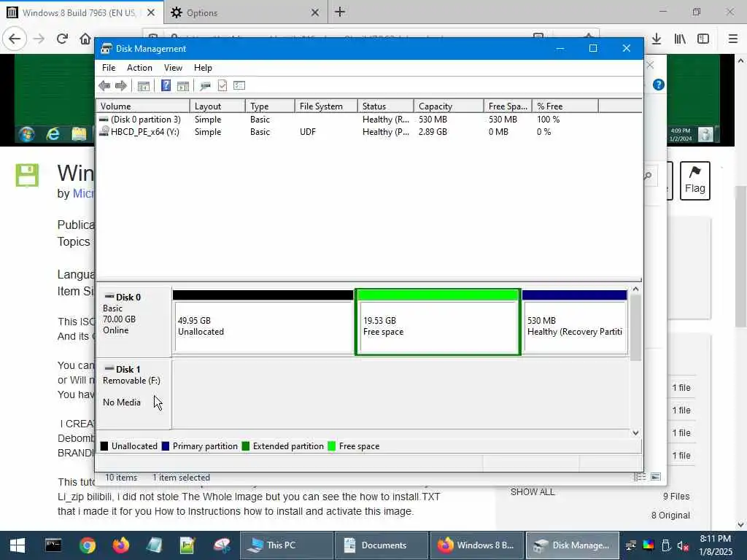
Task: Switch to Windows 8 B... Firefox taskbar window
Action: click(476, 545)
